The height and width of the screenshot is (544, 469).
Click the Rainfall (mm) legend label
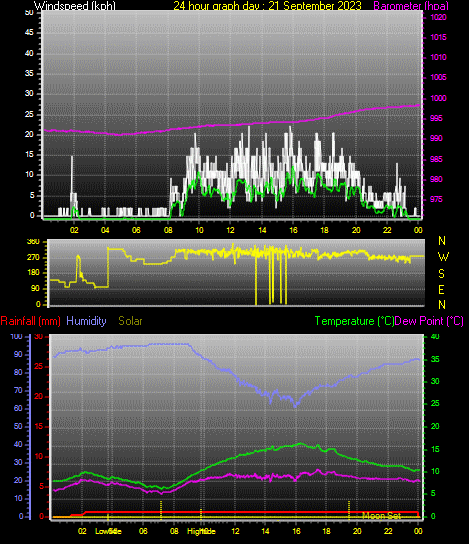[x=31, y=321]
